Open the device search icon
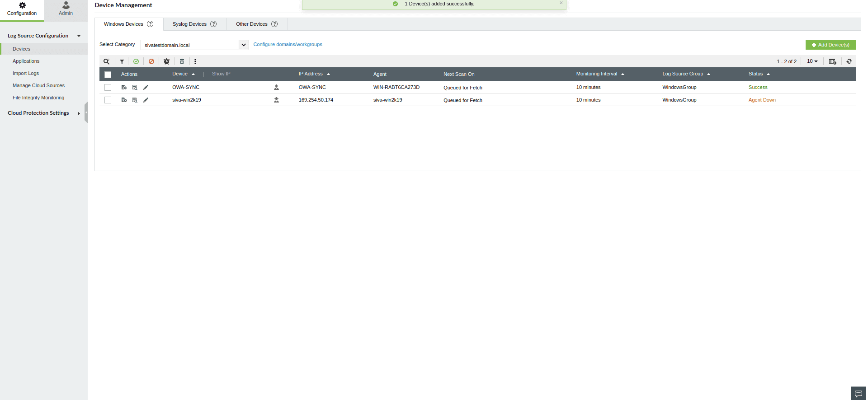The height and width of the screenshot is (401, 868). coord(107,61)
